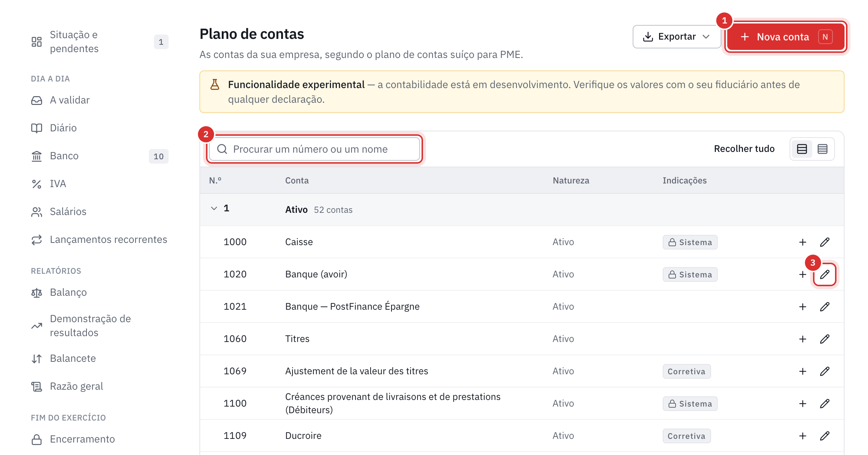Viewport: 868px width, 455px height.
Task: Open Lançamentos recorrentes
Action: pos(100,240)
